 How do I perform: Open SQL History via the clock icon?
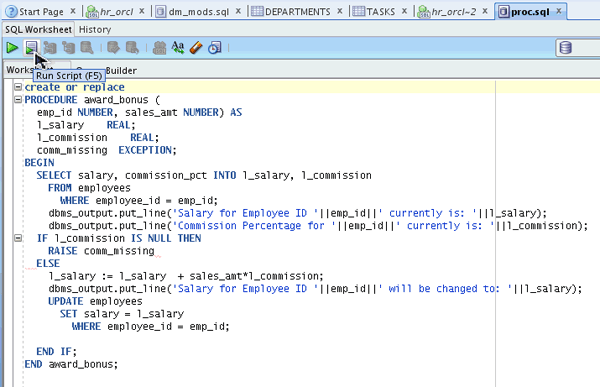pyautogui.click(x=215, y=48)
